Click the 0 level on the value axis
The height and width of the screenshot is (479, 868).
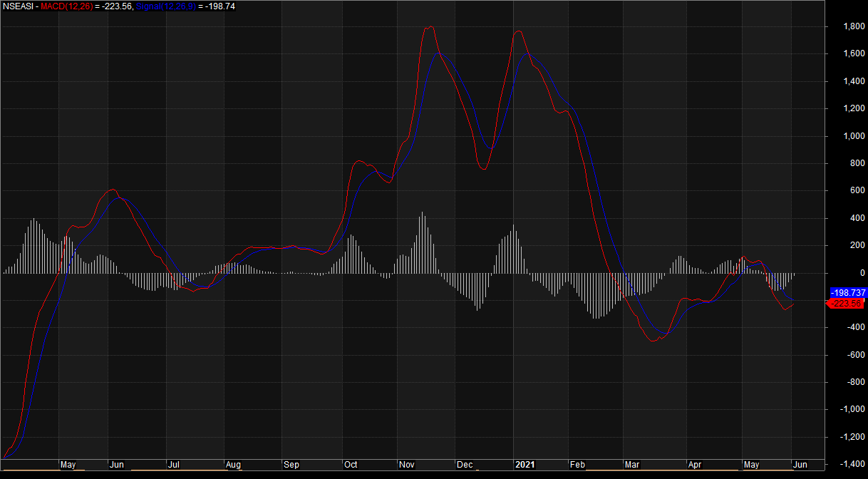[842, 273]
